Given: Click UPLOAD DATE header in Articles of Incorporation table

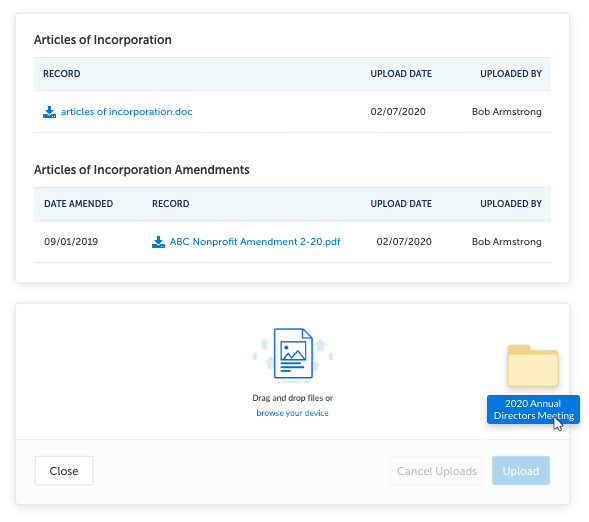Looking at the screenshot, I should 401,74.
